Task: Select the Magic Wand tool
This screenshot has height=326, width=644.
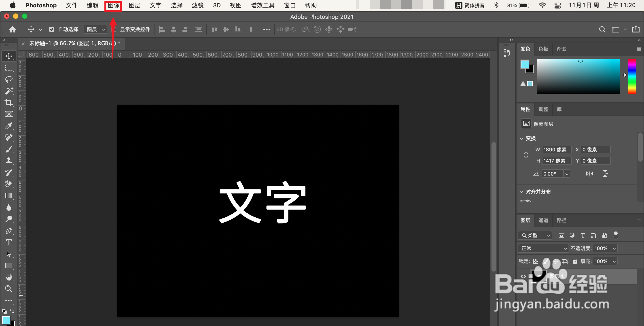Action: 9,91
